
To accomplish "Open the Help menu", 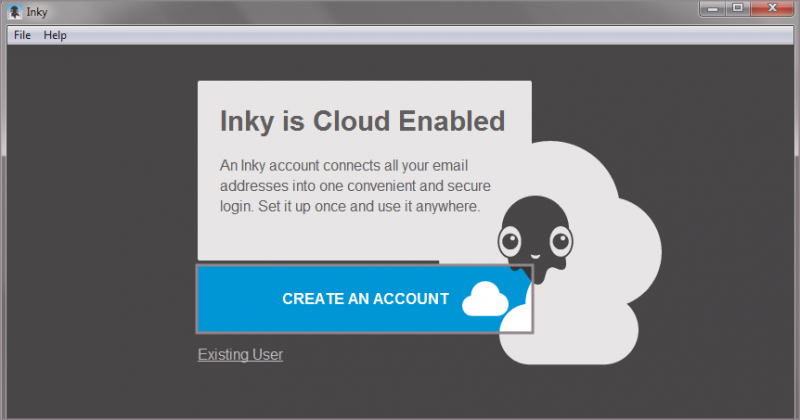I will click(55, 35).
